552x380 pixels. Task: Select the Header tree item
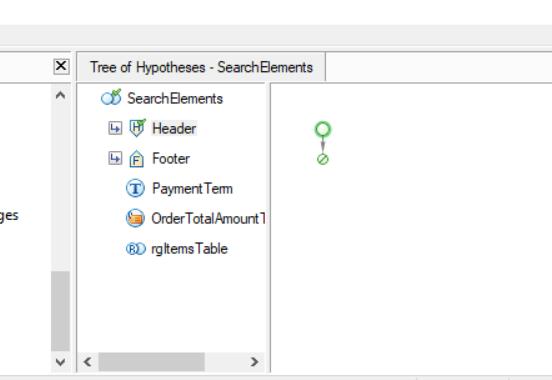point(174,128)
